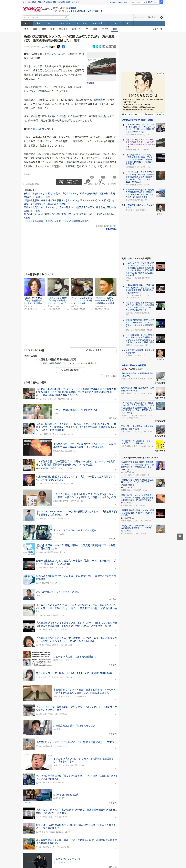
Task: Click the 記事に関する報告 report icon link
Action: click(x=32, y=184)
